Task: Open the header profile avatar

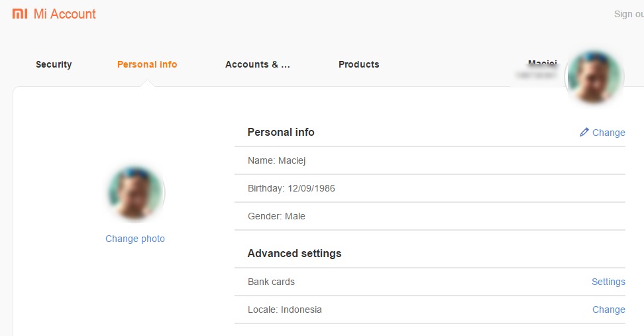Action: click(594, 78)
